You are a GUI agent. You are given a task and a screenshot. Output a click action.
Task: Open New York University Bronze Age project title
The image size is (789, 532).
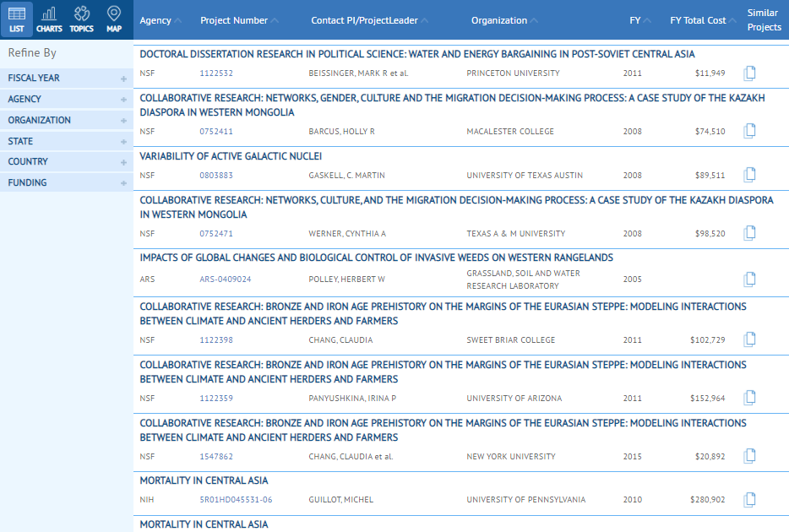click(443, 431)
